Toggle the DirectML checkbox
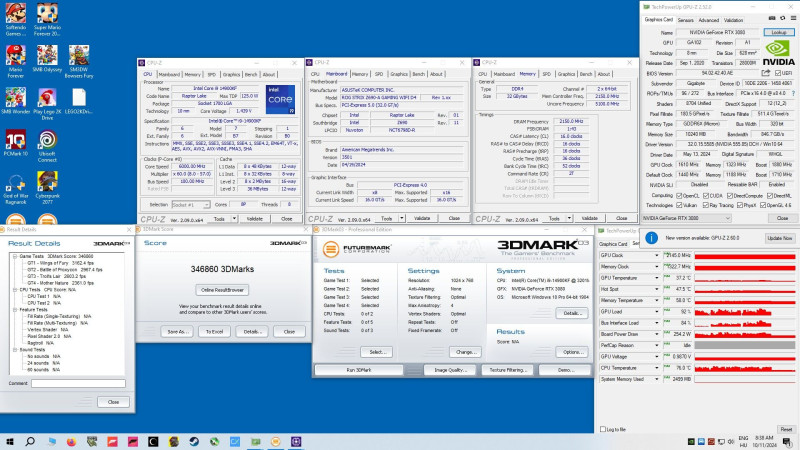 [769, 195]
